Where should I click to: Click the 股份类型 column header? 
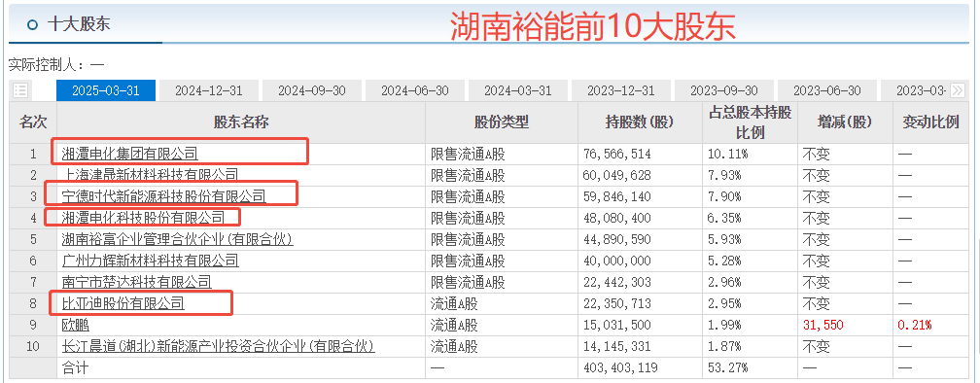(502, 122)
